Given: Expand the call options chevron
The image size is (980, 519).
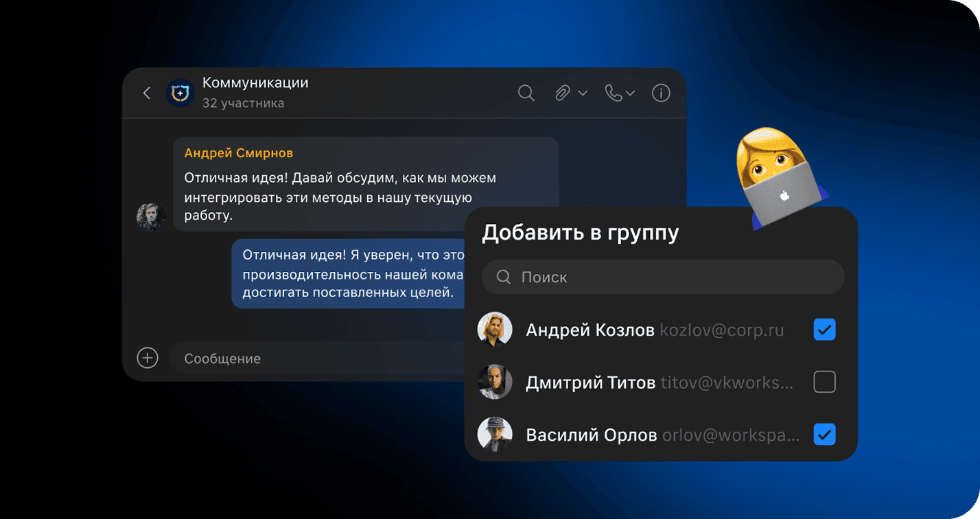Looking at the screenshot, I should point(631,93).
